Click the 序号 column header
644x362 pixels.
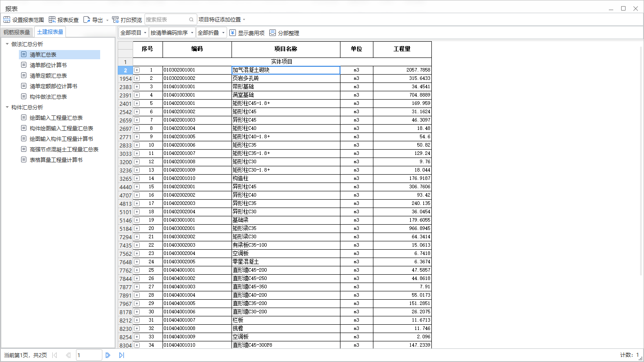coord(148,49)
